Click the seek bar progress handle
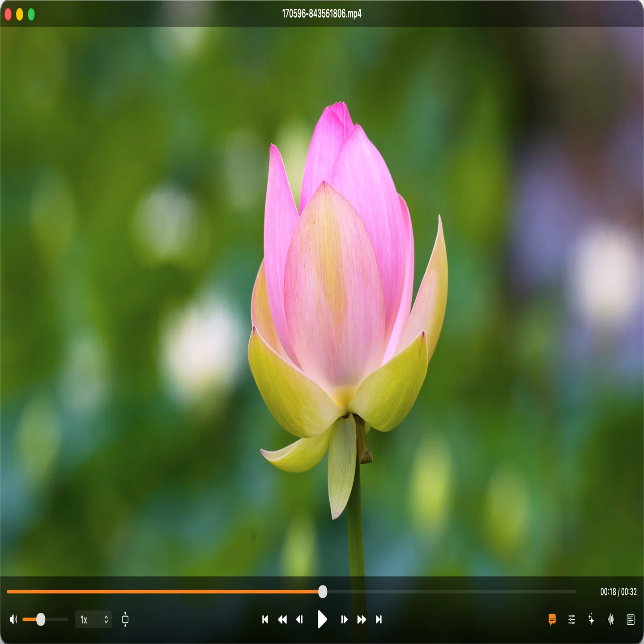This screenshot has height=644, width=644. point(323,592)
